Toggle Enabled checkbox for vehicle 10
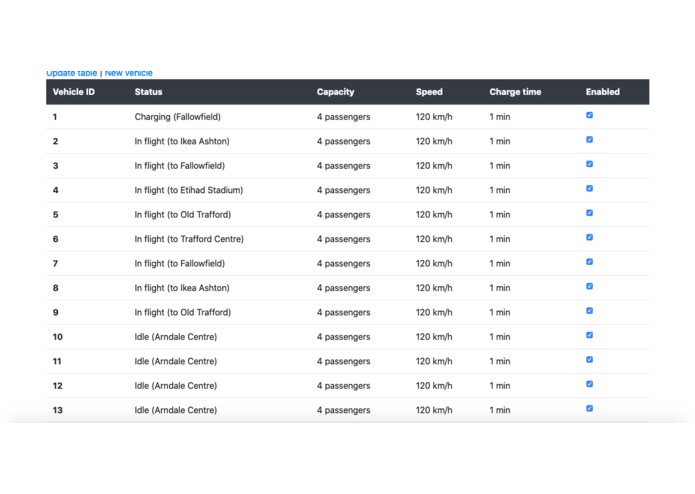The height and width of the screenshot is (494, 695). pos(590,335)
